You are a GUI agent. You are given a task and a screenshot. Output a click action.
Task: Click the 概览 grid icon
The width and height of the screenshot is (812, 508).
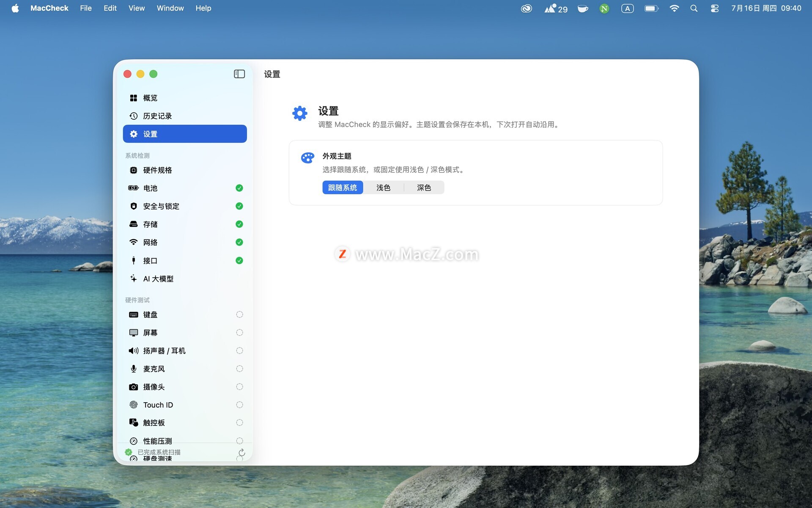134,98
